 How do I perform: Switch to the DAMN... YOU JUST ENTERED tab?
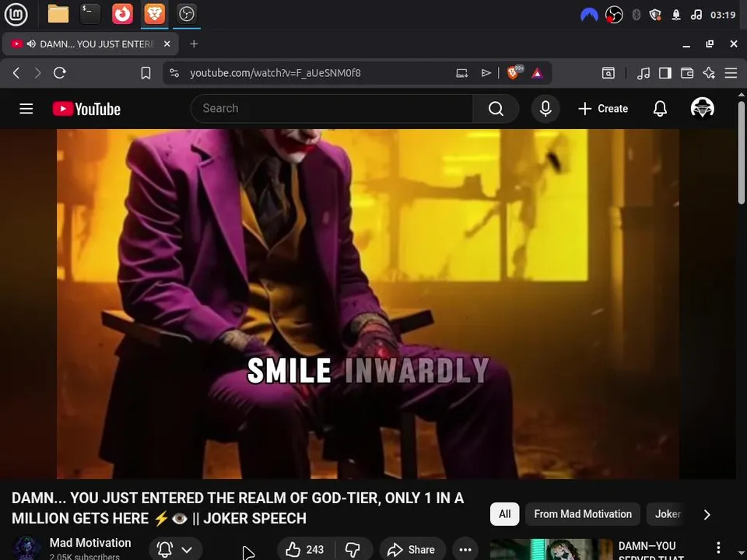[90, 44]
